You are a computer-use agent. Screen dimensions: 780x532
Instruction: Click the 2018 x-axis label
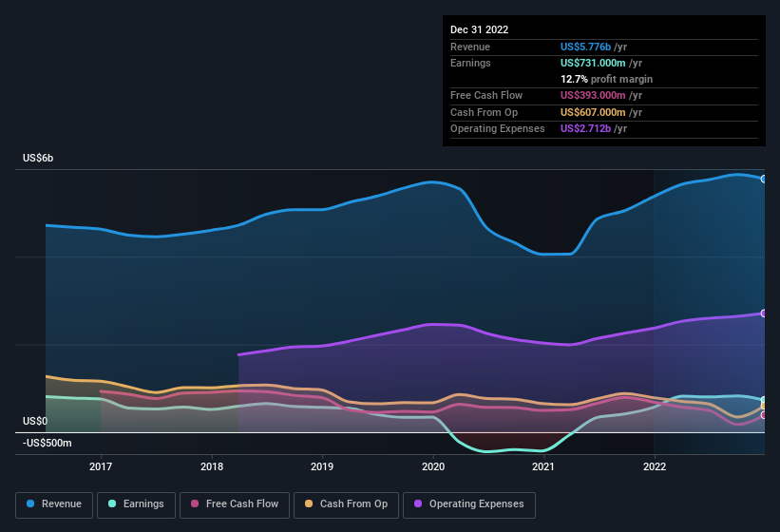(x=212, y=466)
